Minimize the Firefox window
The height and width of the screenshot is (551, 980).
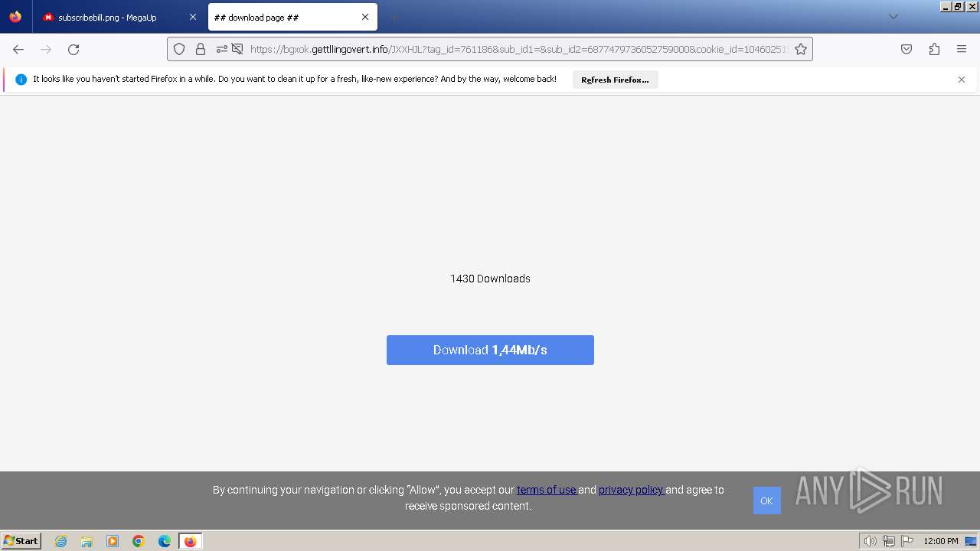pos(946,6)
